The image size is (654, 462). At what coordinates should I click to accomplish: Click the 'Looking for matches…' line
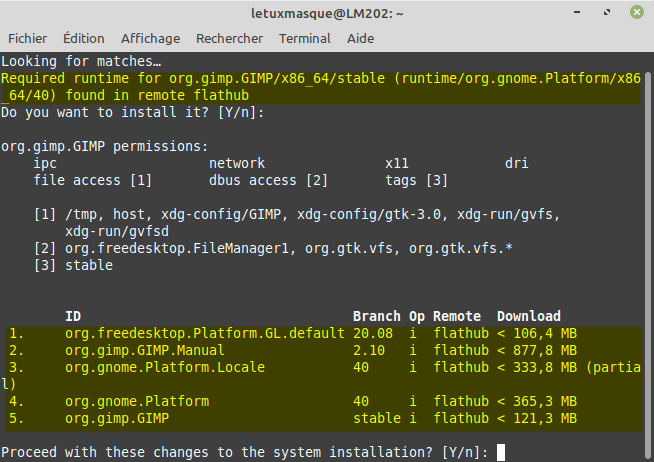[x=81, y=62]
